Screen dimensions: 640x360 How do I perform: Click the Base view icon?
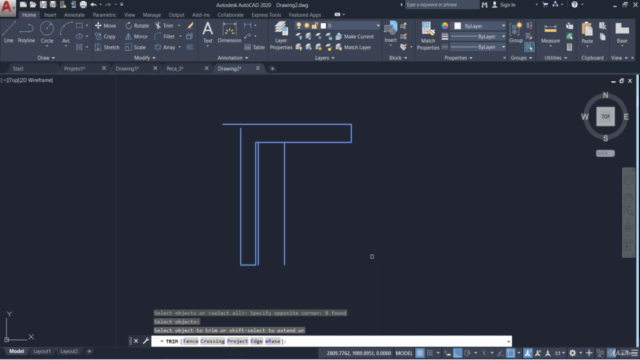pos(622,33)
